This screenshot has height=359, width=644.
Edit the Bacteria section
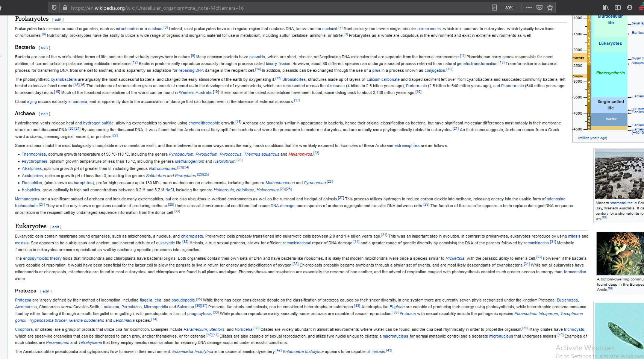pos(44,48)
